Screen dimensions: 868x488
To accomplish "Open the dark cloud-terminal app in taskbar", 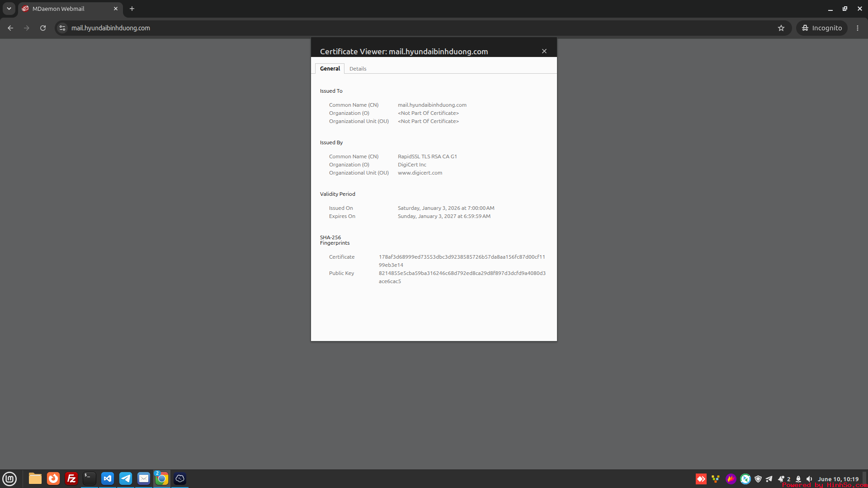I will [x=180, y=479].
